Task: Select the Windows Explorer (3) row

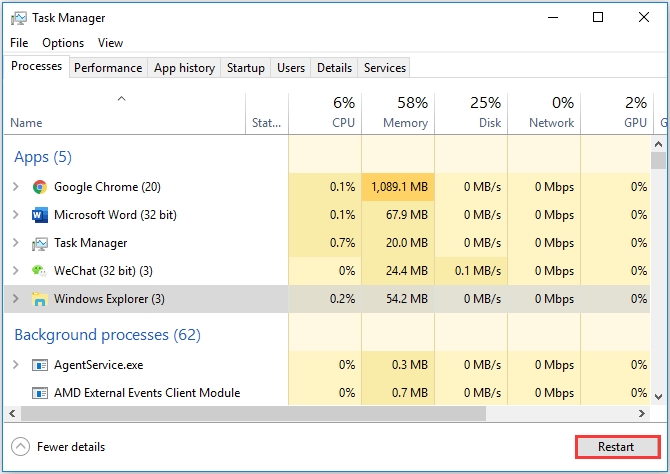Action: coord(327,299)
